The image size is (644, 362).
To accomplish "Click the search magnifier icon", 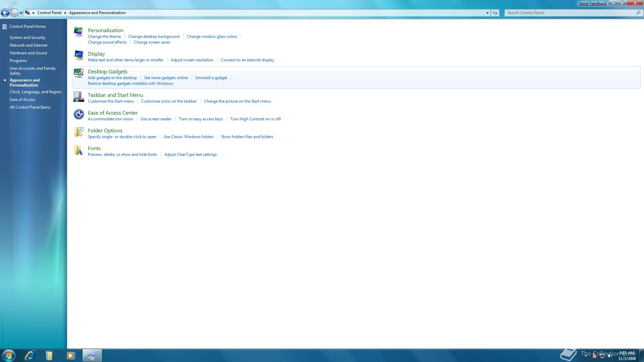I will point(638,13).
